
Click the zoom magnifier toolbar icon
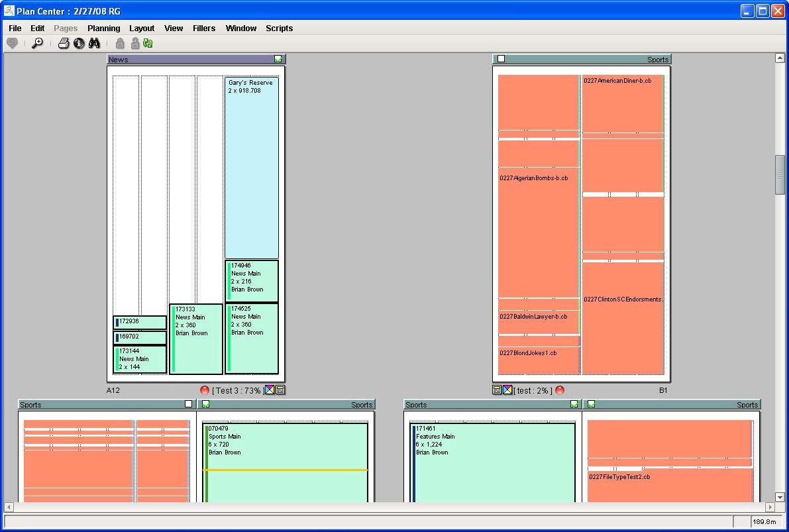pos(38,43)
